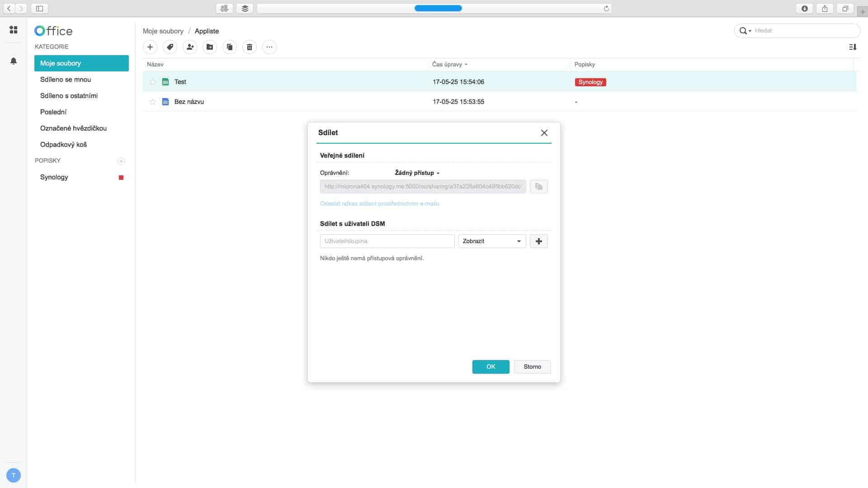Viewport: 868px width, 488px height.
Task: Click the send sharing link by e-mail link
Action: (380, 204)
